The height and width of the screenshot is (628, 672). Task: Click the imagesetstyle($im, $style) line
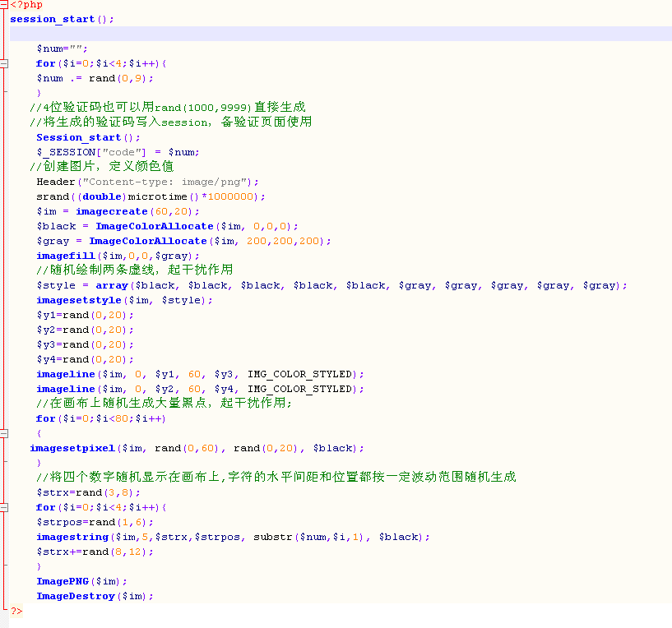[x=124, y=300]
